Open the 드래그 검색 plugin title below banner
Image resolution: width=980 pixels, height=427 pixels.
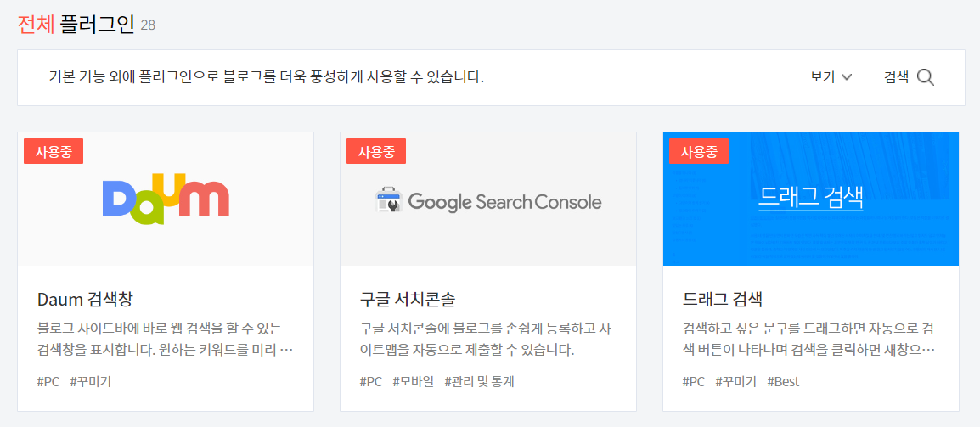(x=722, y=299)
